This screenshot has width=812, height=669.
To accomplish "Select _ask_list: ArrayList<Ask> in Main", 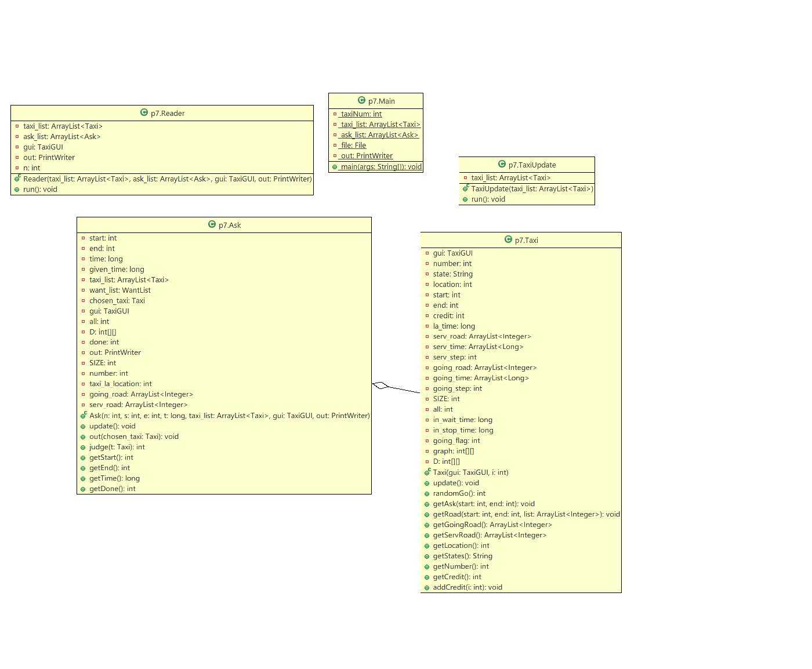I will click(379, 135).
